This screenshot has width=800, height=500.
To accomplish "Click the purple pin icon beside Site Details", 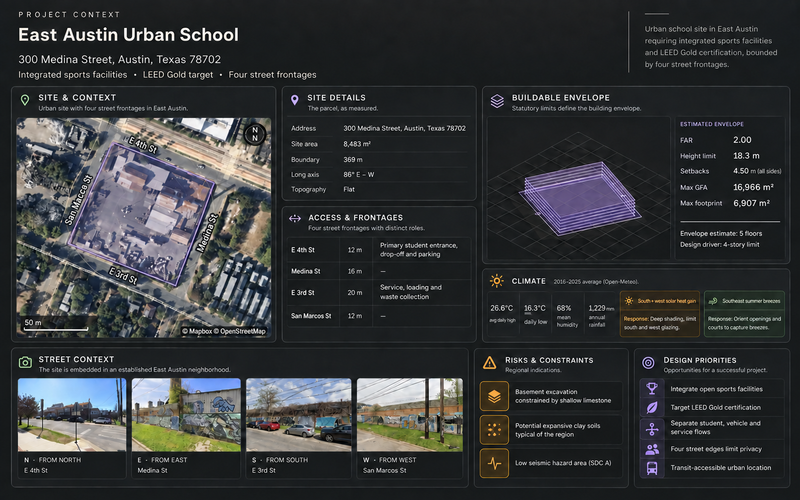I will point(294,100).
